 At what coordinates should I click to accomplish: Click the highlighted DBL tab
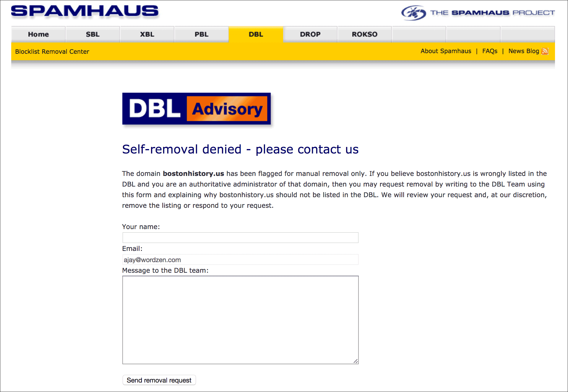(256, 34)
